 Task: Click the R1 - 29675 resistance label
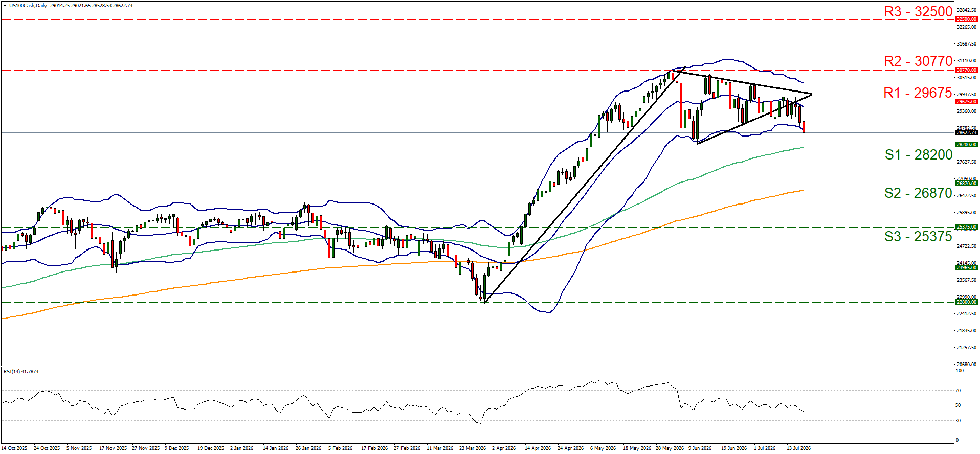(918, 93)
